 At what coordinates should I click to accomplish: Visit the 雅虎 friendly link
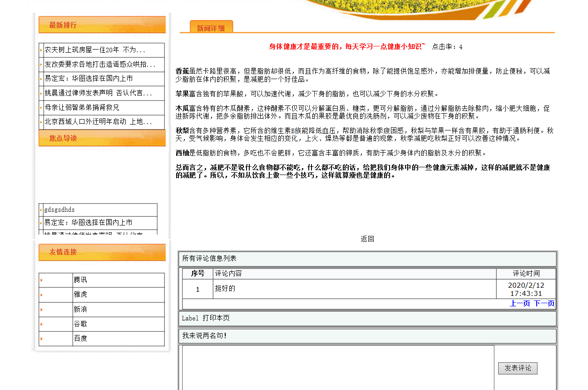[80, 295]
